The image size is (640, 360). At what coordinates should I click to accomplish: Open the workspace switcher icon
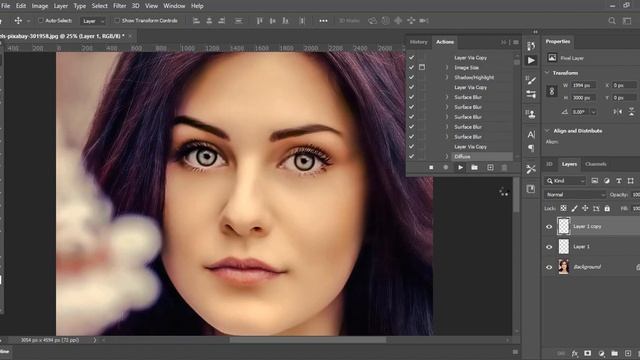click(627, 20)
